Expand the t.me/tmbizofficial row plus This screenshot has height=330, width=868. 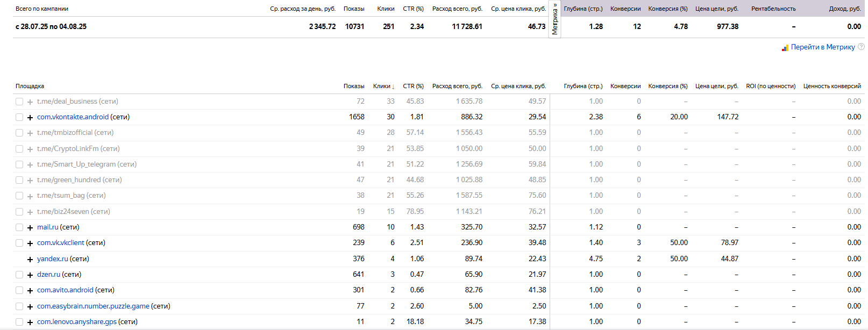point(30,133)
